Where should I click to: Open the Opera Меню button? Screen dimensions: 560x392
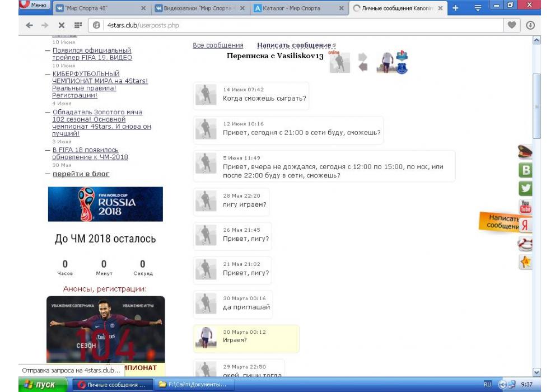point(34,5)
